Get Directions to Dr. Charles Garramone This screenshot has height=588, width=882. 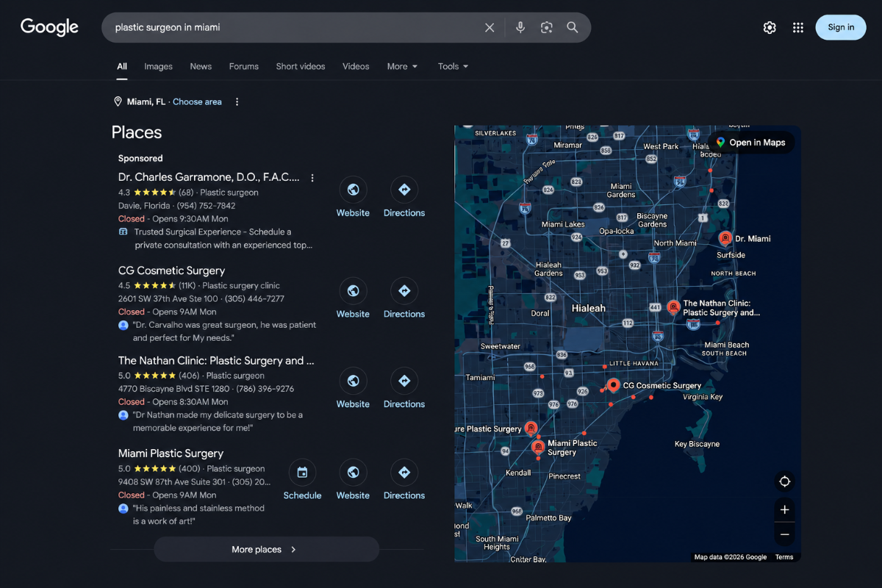[404, 197]
